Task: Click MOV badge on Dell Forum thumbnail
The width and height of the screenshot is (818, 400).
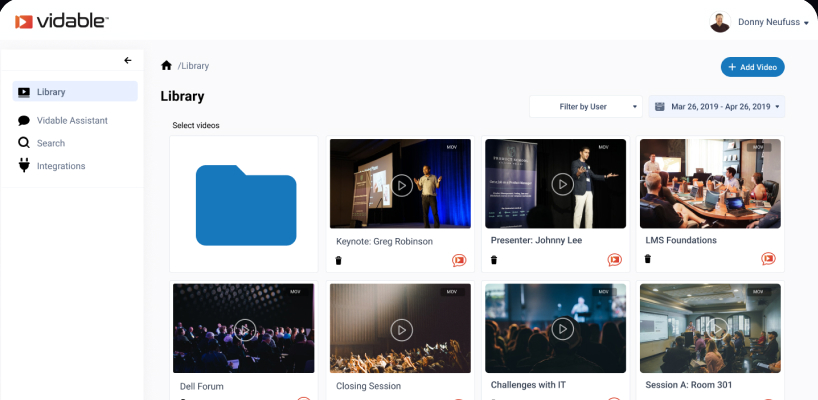Action: (x=296, y=292)
